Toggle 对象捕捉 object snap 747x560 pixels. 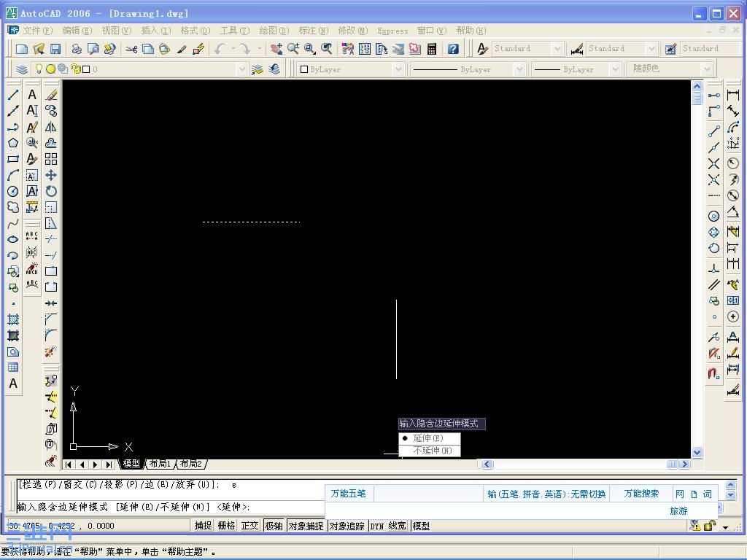click(306, 526)
